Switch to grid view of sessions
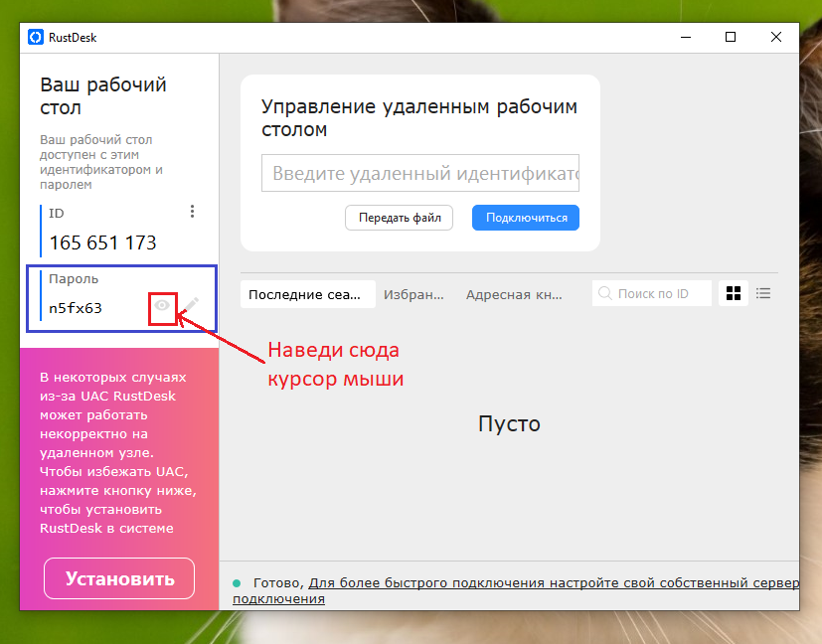This screenshot has height=644, width=822. 734,293
